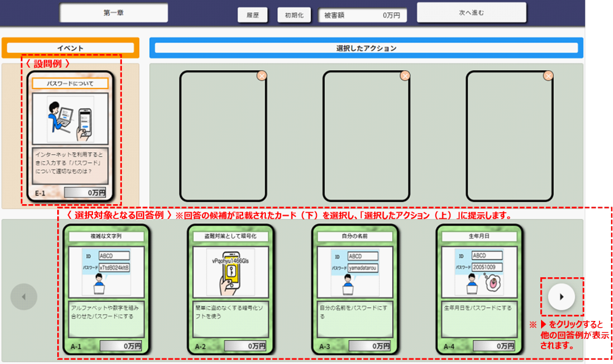Click the 0万円 value on card A-4
This screenshot has width=613, height=364.
click(494, 346)
